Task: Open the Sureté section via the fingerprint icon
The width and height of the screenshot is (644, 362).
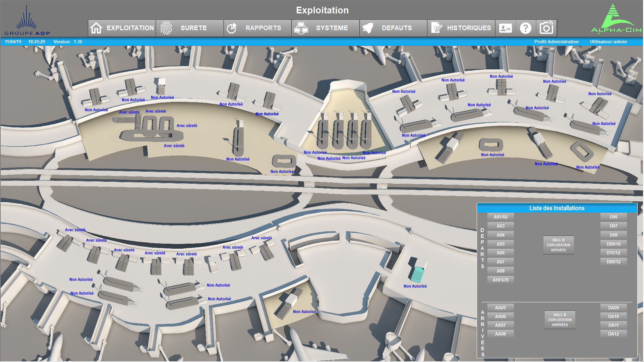Action: click(x=166, y=28)
